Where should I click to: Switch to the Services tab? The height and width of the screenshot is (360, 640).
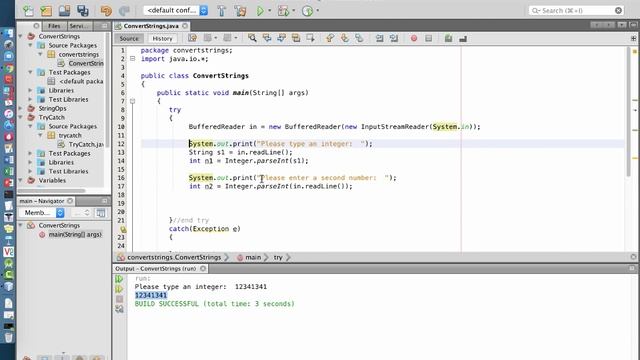79,26
